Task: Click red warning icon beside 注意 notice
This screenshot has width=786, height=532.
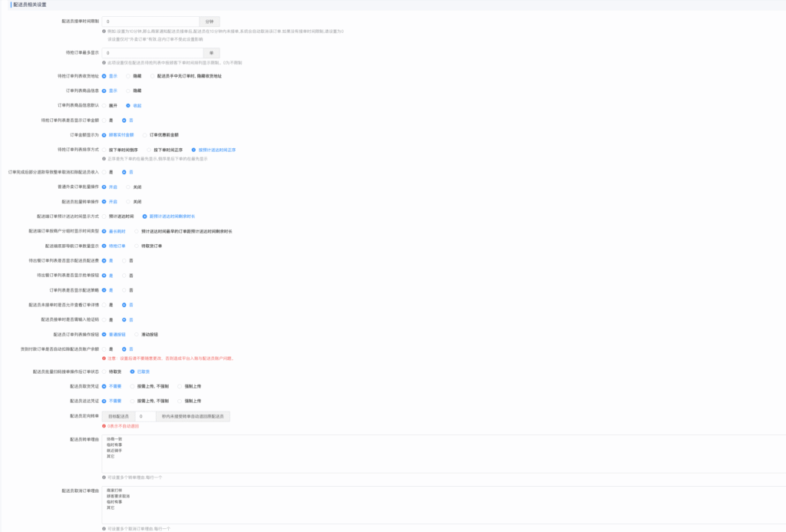Action: click(x=104, y=359)
